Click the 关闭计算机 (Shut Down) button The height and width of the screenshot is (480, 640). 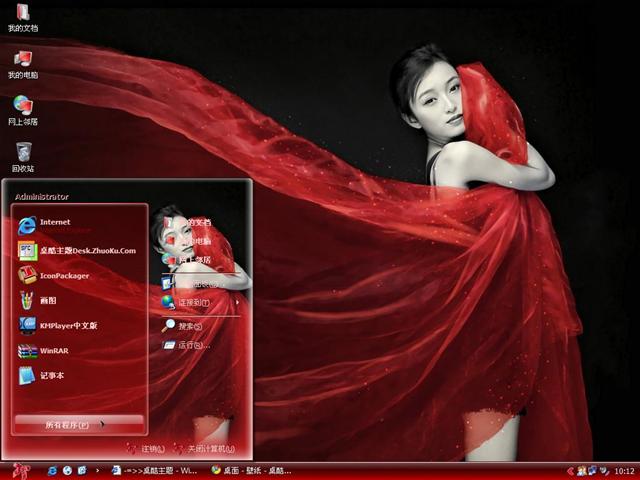pos(203,449)
